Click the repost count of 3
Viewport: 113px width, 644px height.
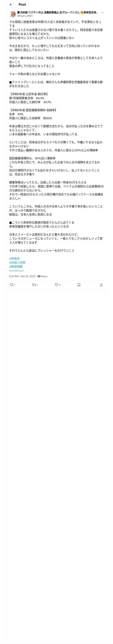[37, 285]
